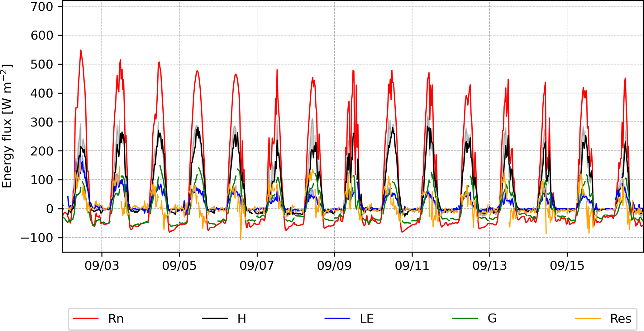Image resolution: width=644 pixels, height=331 pixels.
Task: Select the LE legend label text
Action: tap(367, 319)
